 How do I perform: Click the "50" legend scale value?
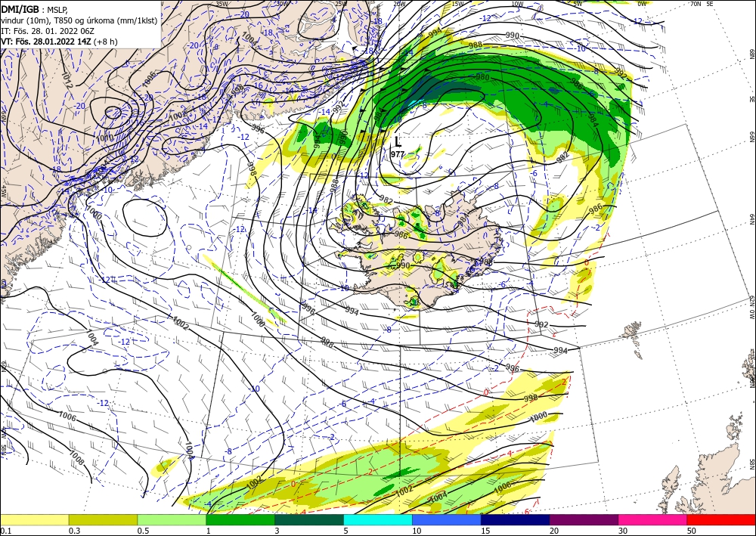click(x=692, y=530)
